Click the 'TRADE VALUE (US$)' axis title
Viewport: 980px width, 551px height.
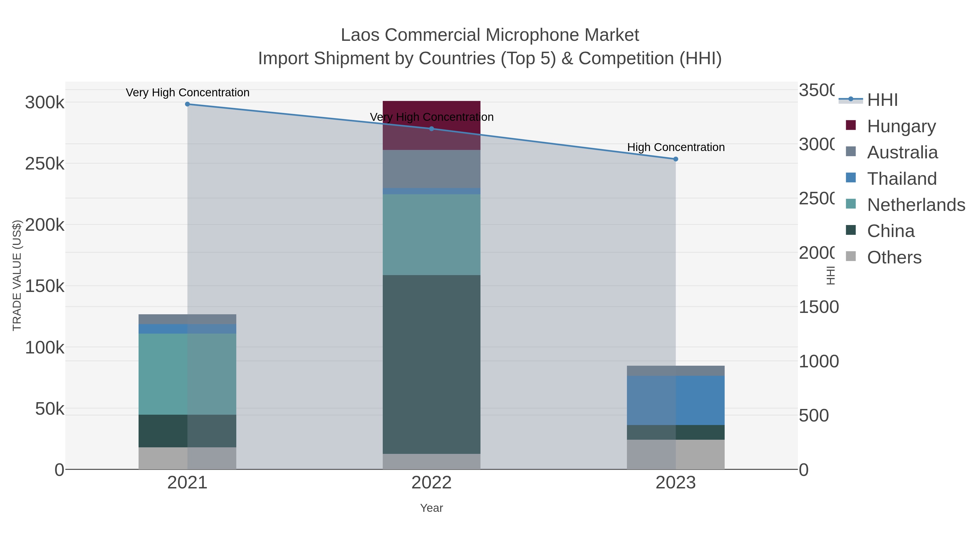tap(17, 275)
